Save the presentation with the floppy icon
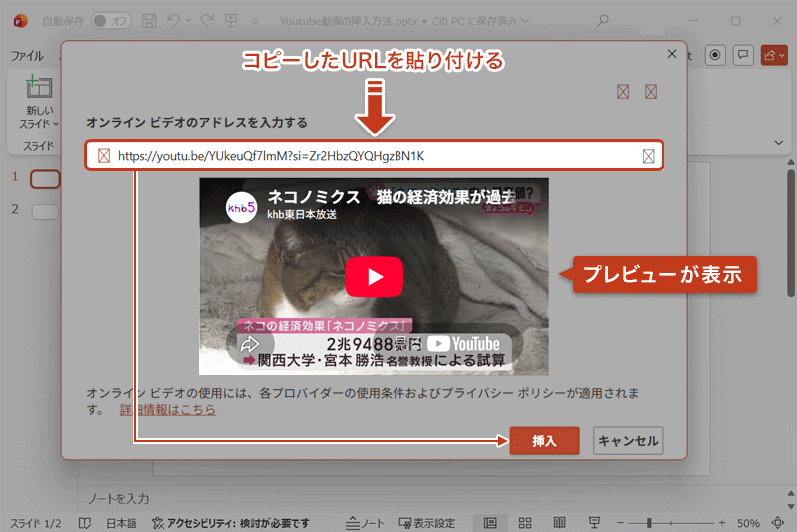This screenshot has width=797, height=532. 149,21
